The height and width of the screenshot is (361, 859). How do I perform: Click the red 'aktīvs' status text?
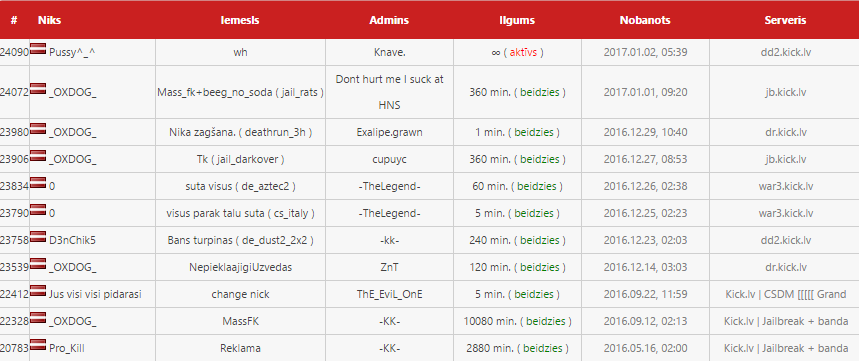[526, 53]
